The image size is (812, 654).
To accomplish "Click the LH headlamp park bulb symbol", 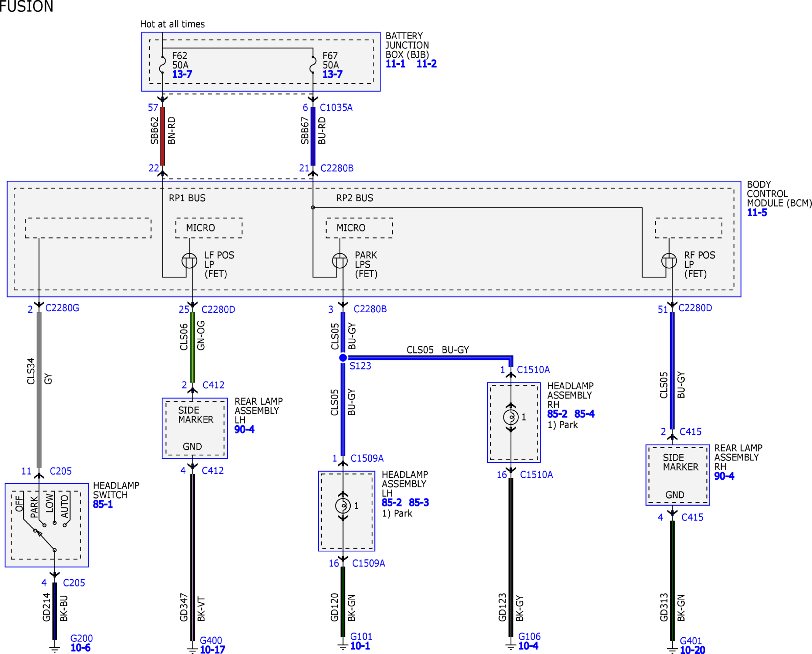I will (x=343, y=506).
